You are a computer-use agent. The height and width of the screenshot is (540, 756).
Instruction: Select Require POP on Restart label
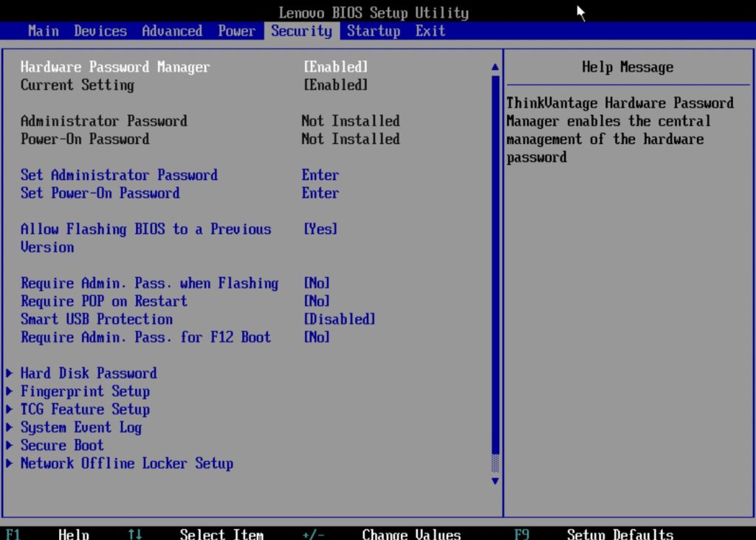(x=103, y=301)
